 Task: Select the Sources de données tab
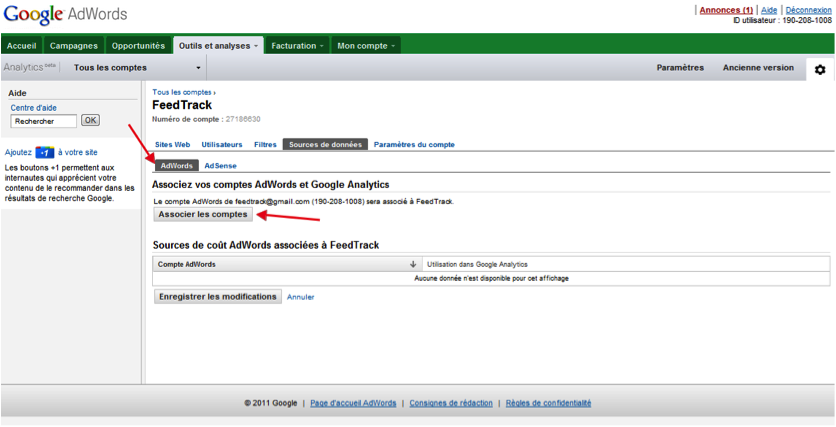(325, 144)
